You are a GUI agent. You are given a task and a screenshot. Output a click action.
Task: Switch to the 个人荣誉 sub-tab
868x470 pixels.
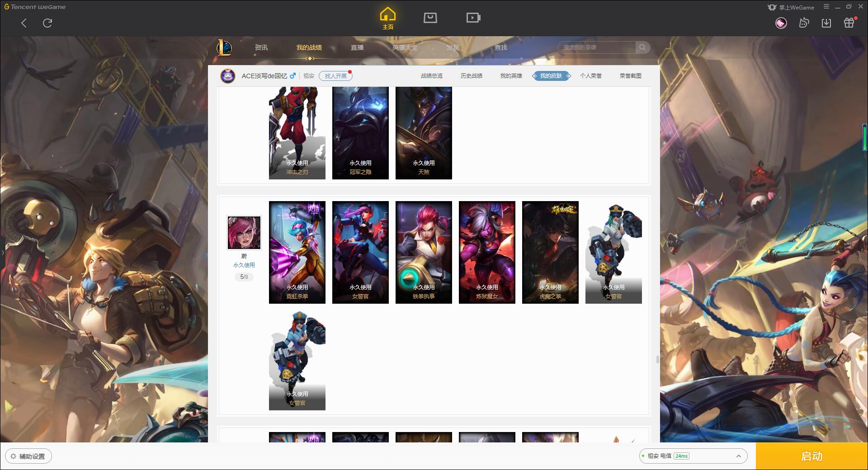click(591, 76)
